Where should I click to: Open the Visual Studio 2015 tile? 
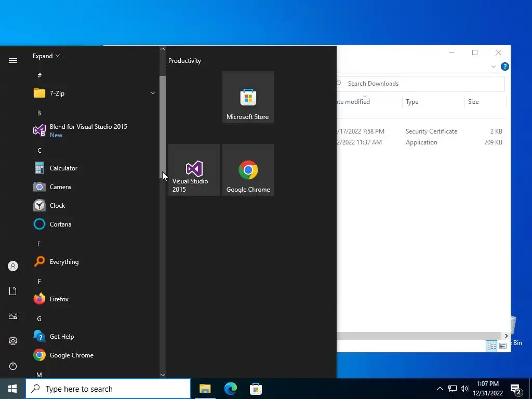194,170
